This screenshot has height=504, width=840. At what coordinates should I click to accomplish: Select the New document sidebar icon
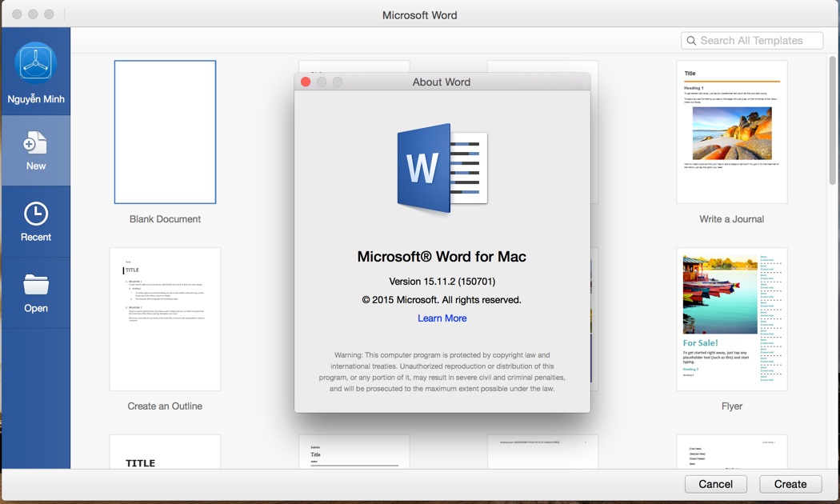(x=35, y=143)
